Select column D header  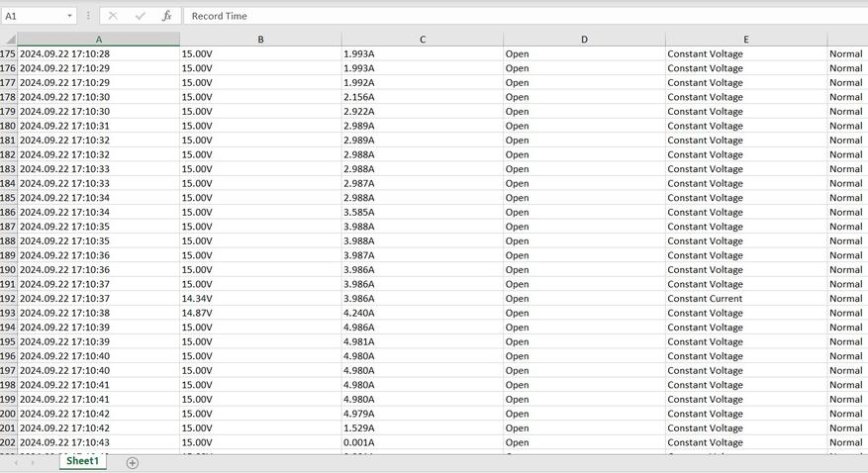click(x=584, y=40)
